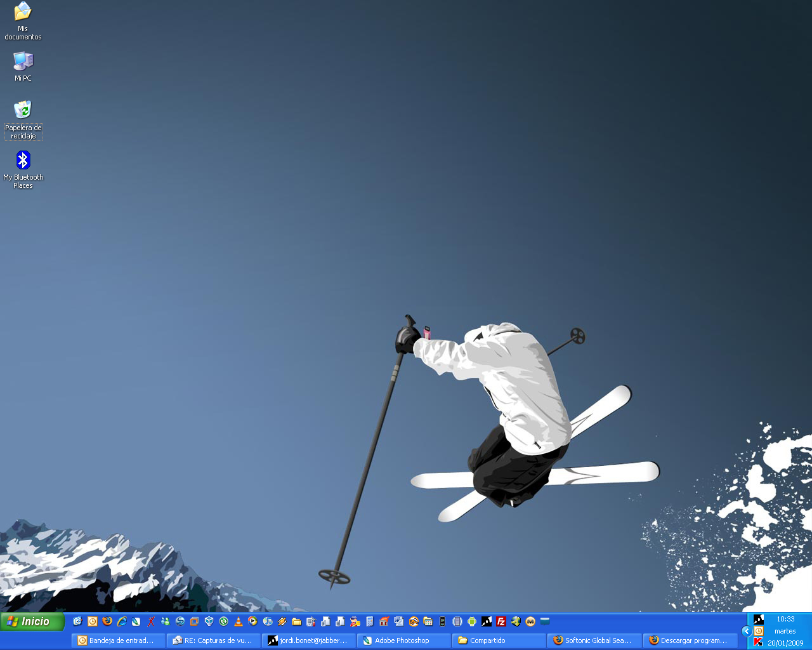Screen dimensions: 812x650
Task: Click the green Android robot icon
Action: pyautogui.click(x=472, y=621)
